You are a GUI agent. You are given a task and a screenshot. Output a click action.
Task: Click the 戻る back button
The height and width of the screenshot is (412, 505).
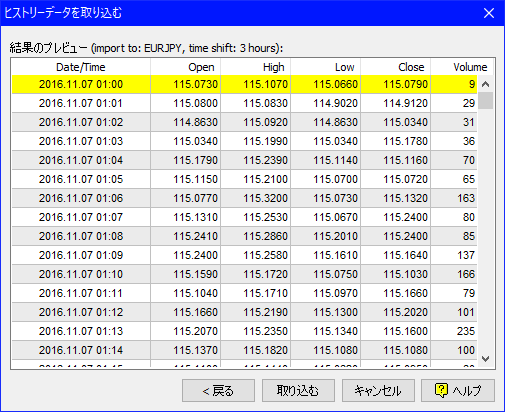pyautogui.click(x=218, y=390)
